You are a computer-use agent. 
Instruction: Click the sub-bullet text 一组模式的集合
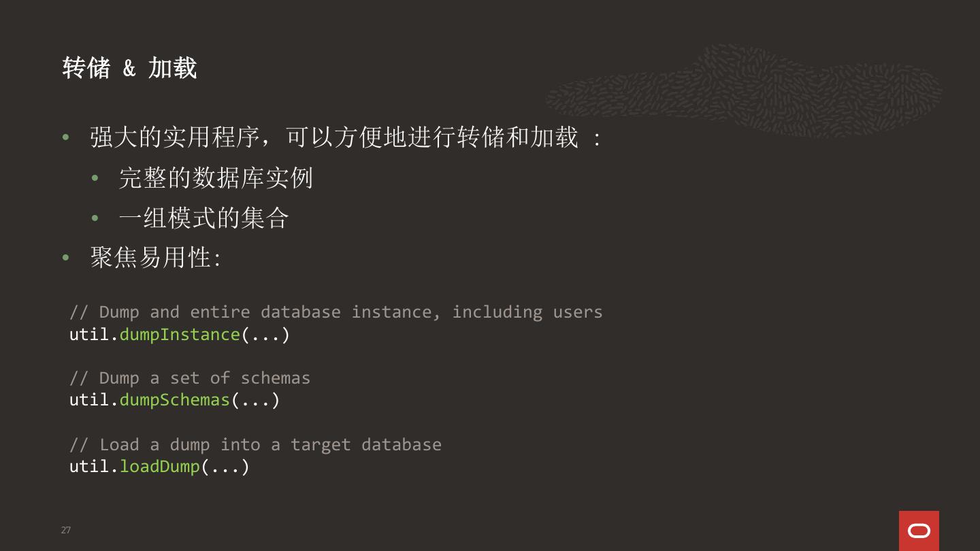point(203,218)
